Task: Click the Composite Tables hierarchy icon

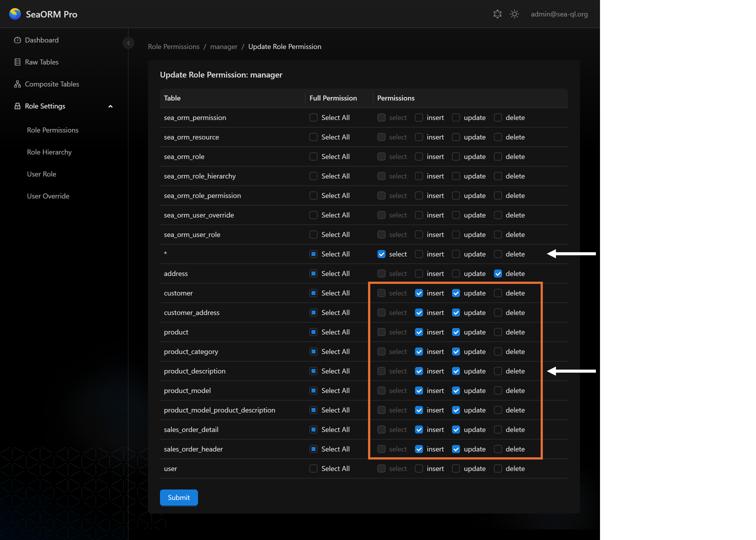Action: tap(17, 84)
